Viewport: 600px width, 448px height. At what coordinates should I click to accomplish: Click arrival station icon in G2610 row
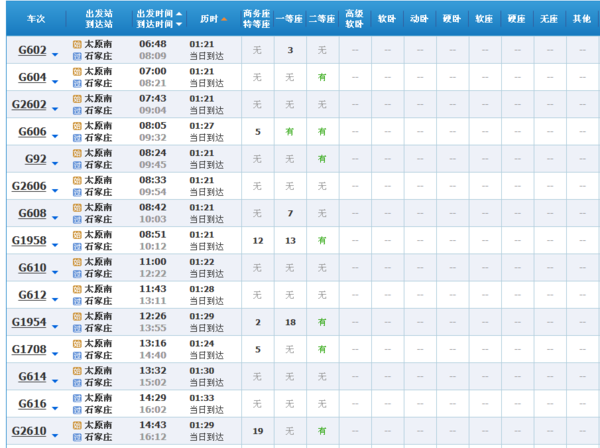[77, 437]
